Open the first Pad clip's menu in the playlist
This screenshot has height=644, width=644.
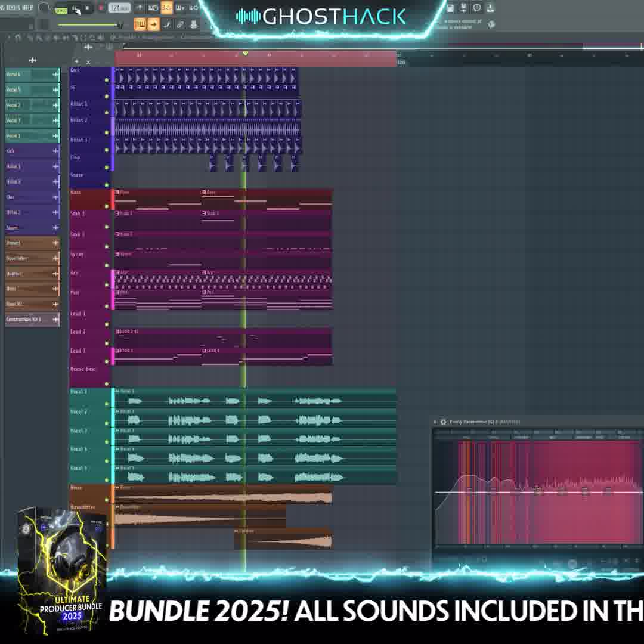(117, 292)
